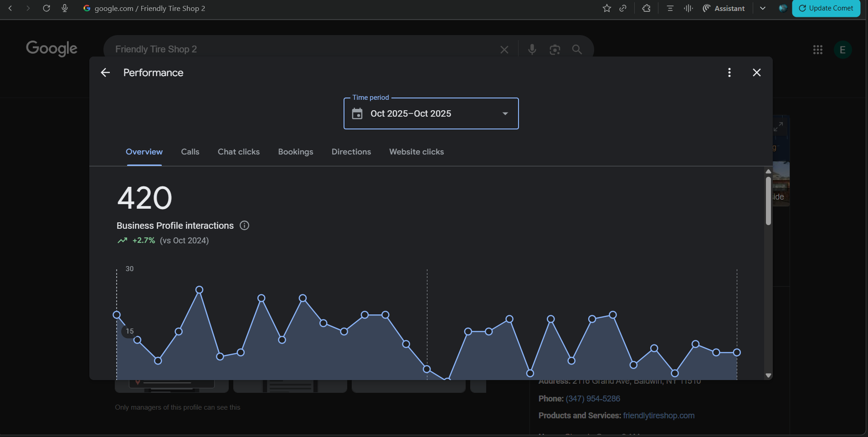
Task: Open browser profile avatar icon
Action: (x=783, y=8)
